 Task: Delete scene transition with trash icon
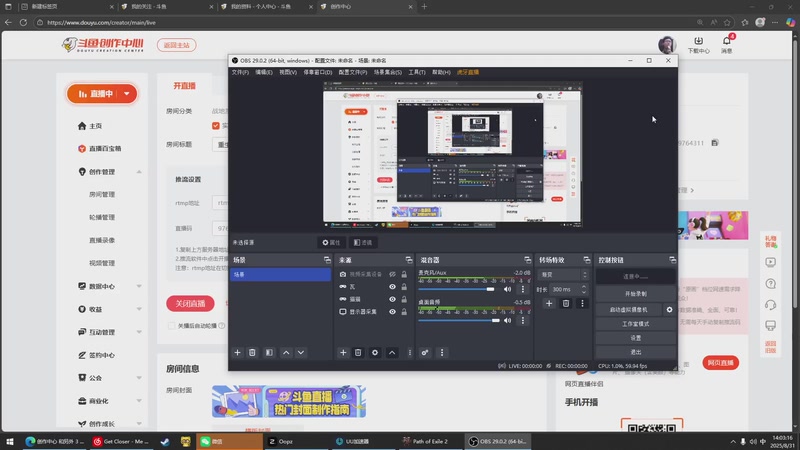point(566,304)
